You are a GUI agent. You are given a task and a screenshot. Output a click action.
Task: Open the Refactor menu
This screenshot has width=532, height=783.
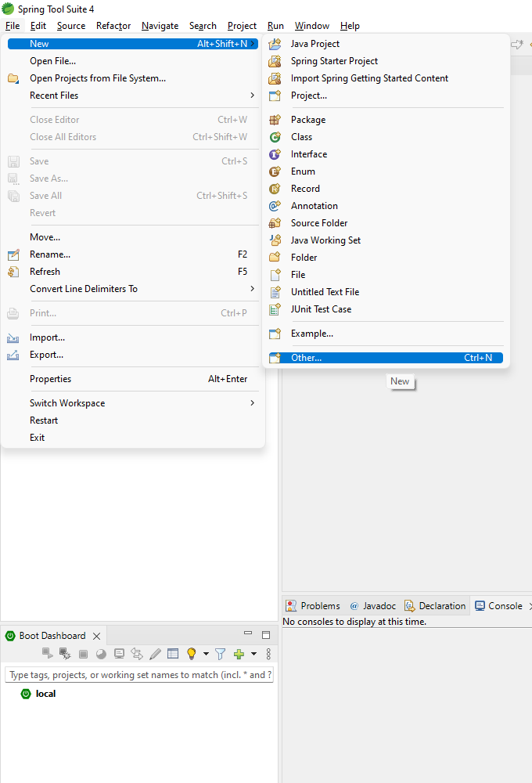point(113,26)
